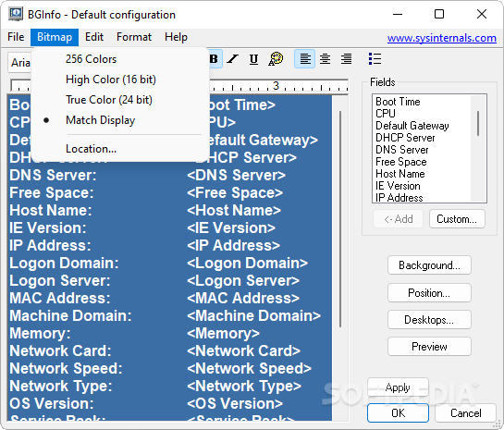Click the "Host Name:" label in editor
The width and height of the screenshot is (504, 430).
(51, 210)
